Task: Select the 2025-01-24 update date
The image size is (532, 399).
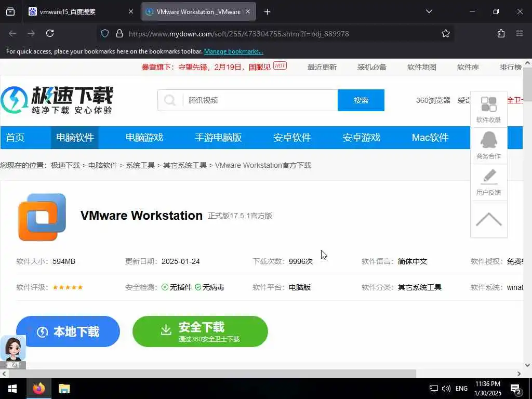Action: coord(180,262)
